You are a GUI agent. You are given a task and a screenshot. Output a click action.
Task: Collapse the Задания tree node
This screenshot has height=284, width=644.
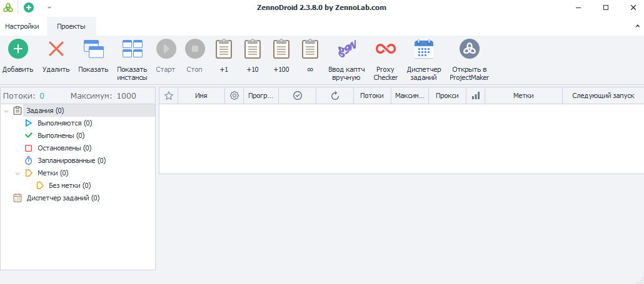(x=6, y=111)
